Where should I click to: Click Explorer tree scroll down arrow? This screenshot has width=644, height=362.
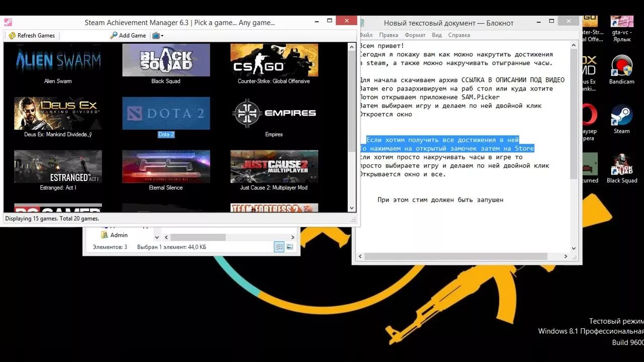click(156, 237)
